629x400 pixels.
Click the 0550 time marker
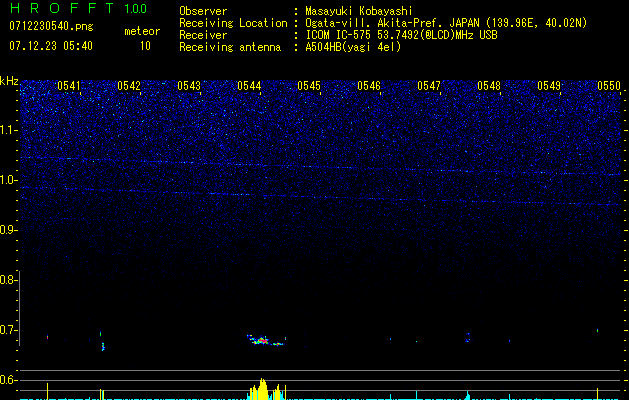pos(609,86)
